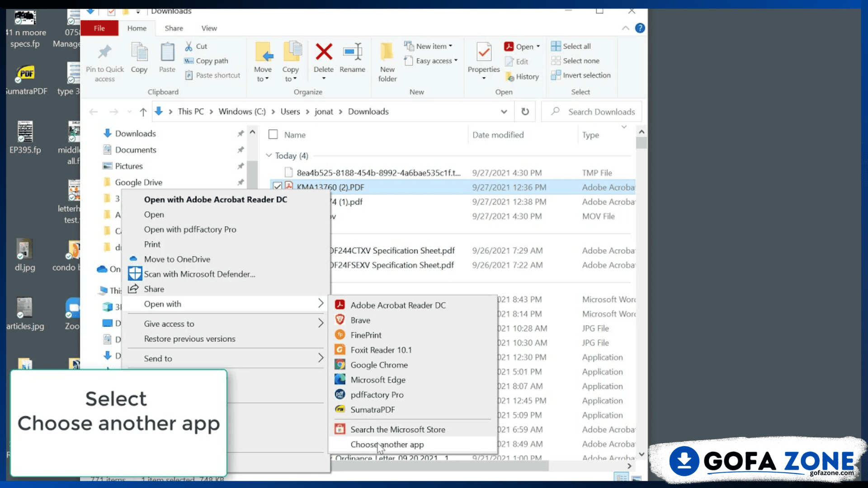Open the dropdown arrow next to Open
The image size is (868, 488).
pyautogui.click(x=538, y=46)
